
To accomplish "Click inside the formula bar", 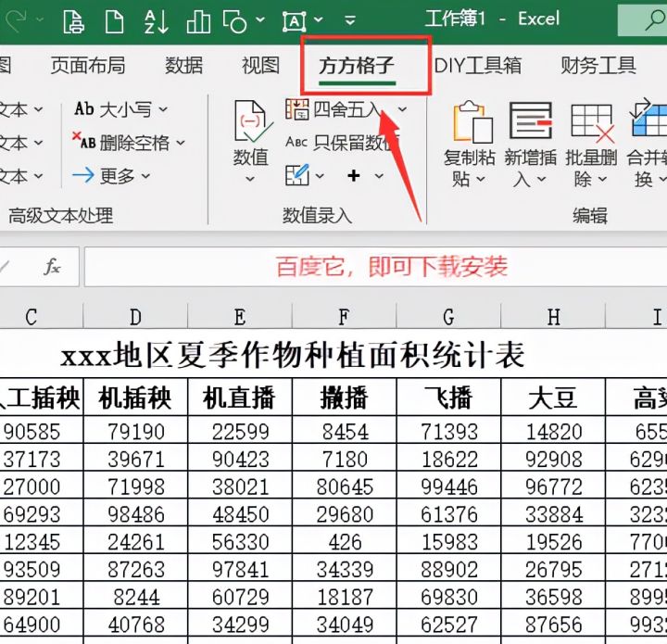I will click(375, 267).
